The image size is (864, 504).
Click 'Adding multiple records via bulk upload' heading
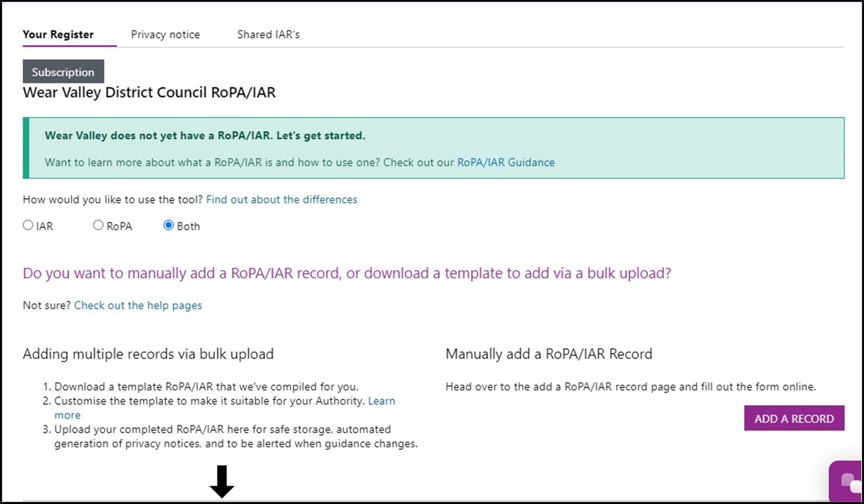click(x=148, y=354)
